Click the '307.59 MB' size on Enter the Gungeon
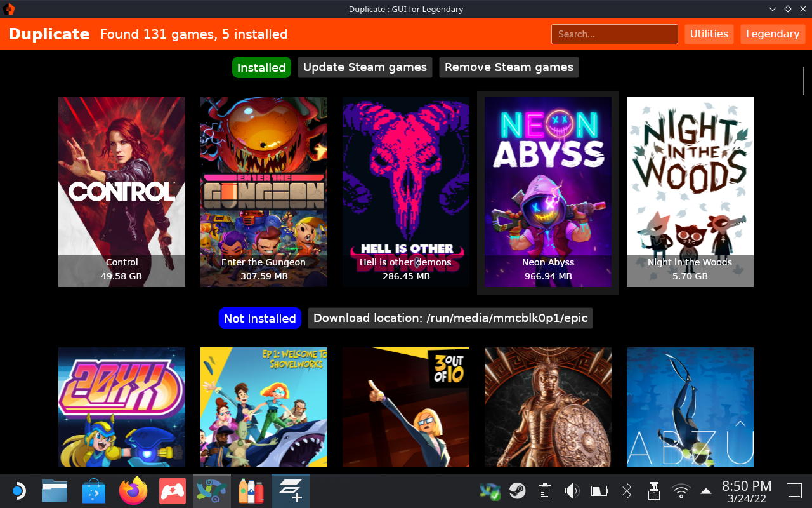The image size is (812, 508). click(x=264, y=276)
